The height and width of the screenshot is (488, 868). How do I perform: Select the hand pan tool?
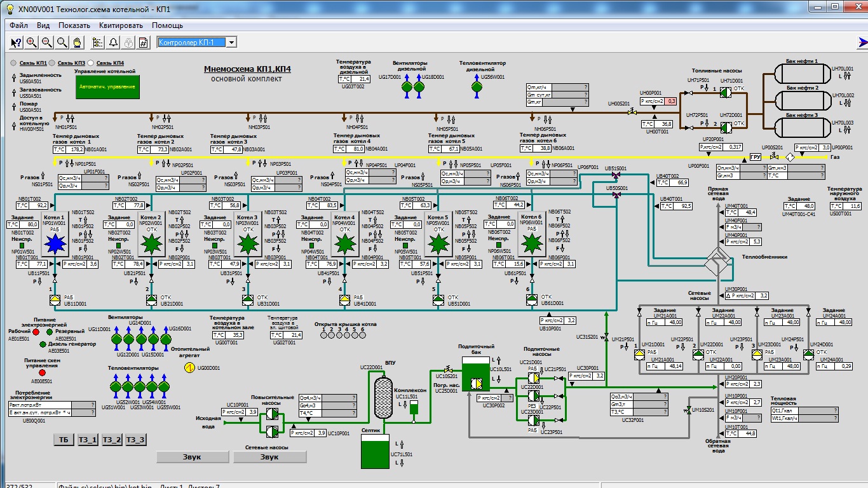coord(78,43)
